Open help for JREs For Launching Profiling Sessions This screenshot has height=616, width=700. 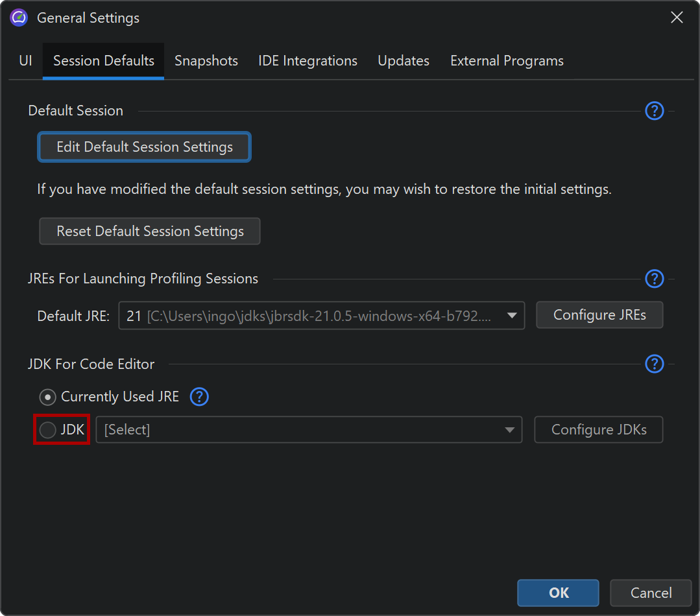point(654,279)
